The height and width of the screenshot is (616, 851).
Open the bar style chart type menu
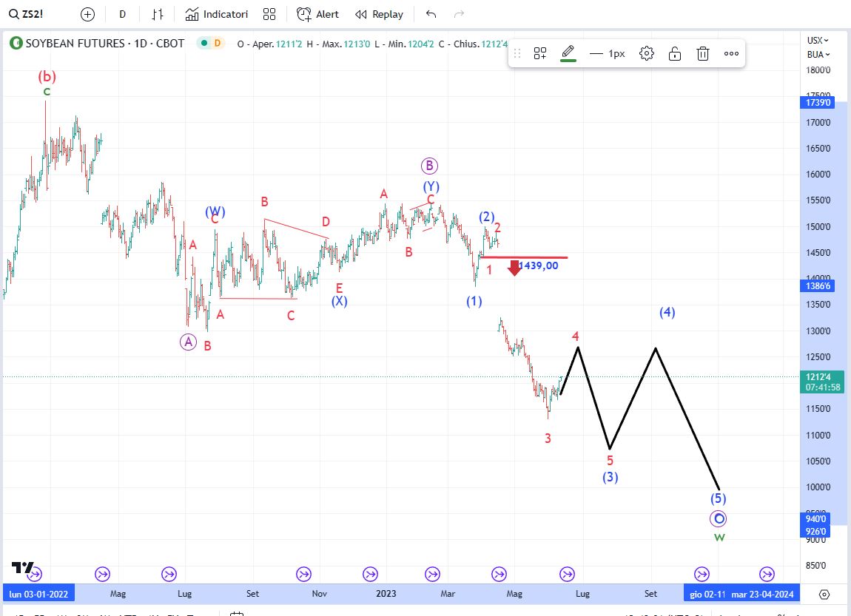click(x=158, y=15)
